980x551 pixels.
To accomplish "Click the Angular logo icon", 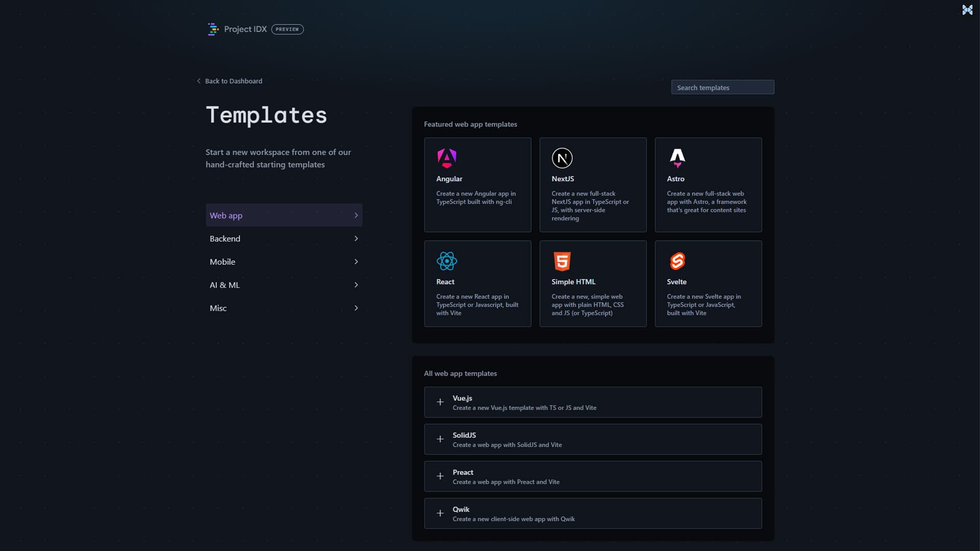I will point(447,158).
